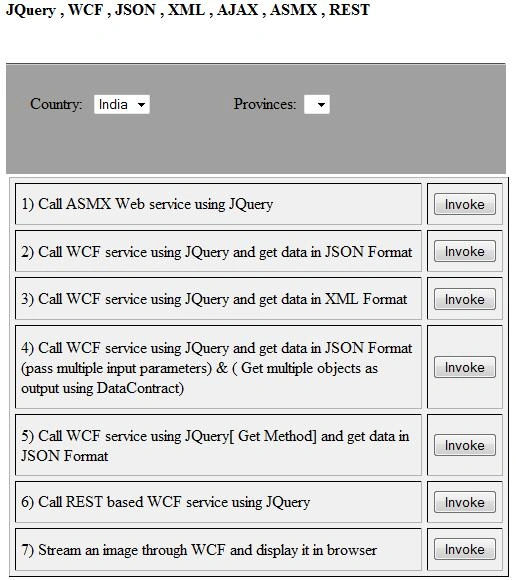The width and height of the screenshot is (516, 580).
Task: Expand the empty Provinces dropdown
Action: click(x=317, y=104)
